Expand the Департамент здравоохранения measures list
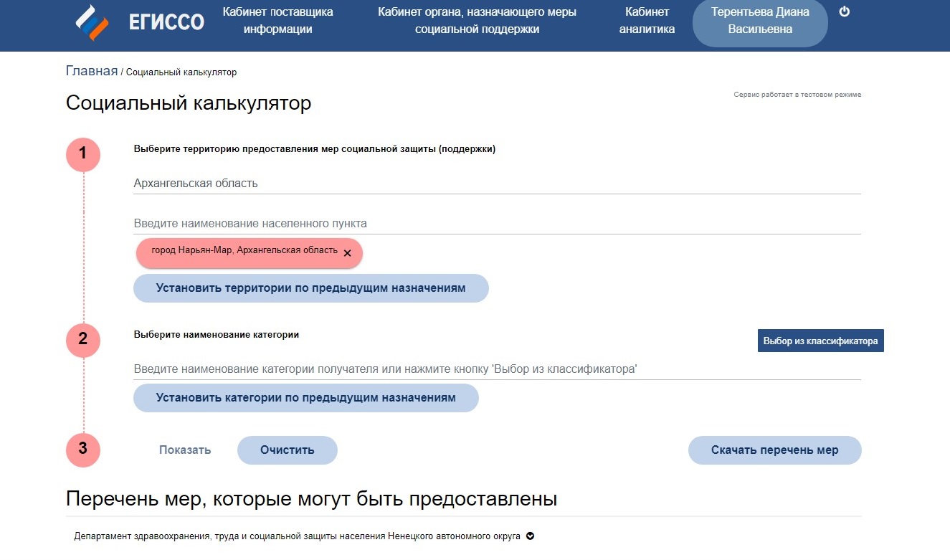950x560 pixels. (530, 536)
